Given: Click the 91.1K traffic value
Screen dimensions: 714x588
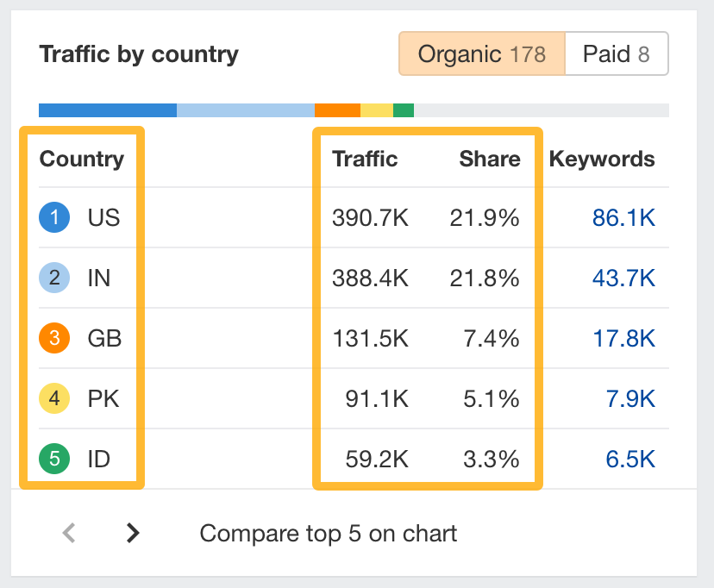Looking at the screenshot, I should (x=377, y=398).
